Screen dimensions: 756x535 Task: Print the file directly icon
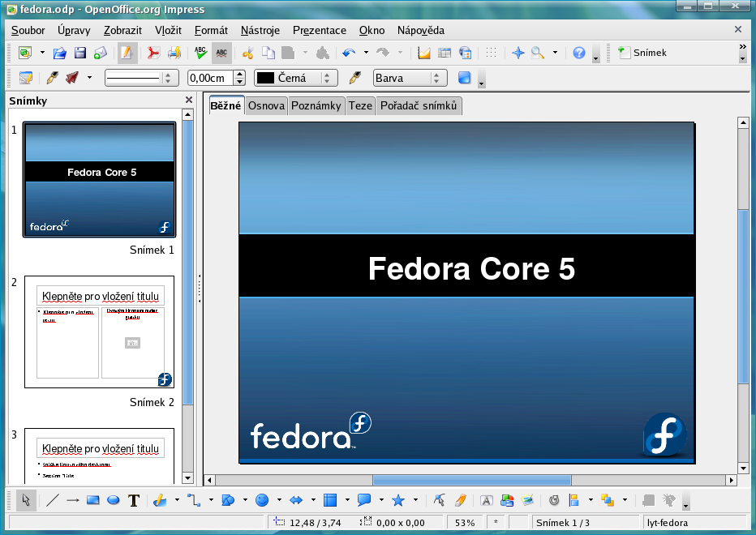pos(174,53)
